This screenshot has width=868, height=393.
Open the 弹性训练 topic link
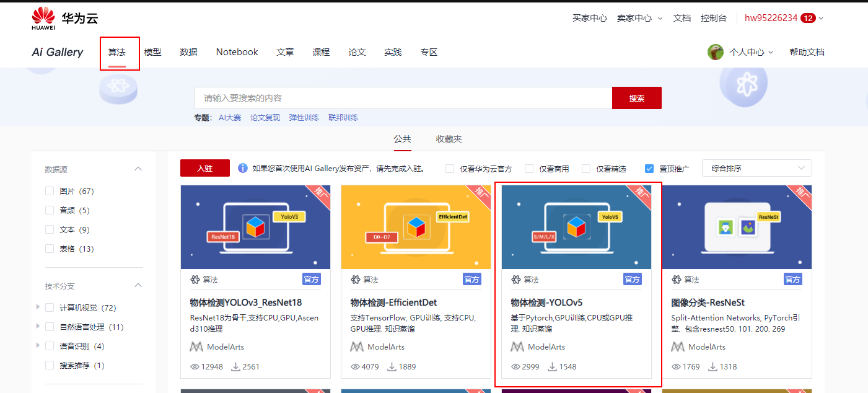304,117
